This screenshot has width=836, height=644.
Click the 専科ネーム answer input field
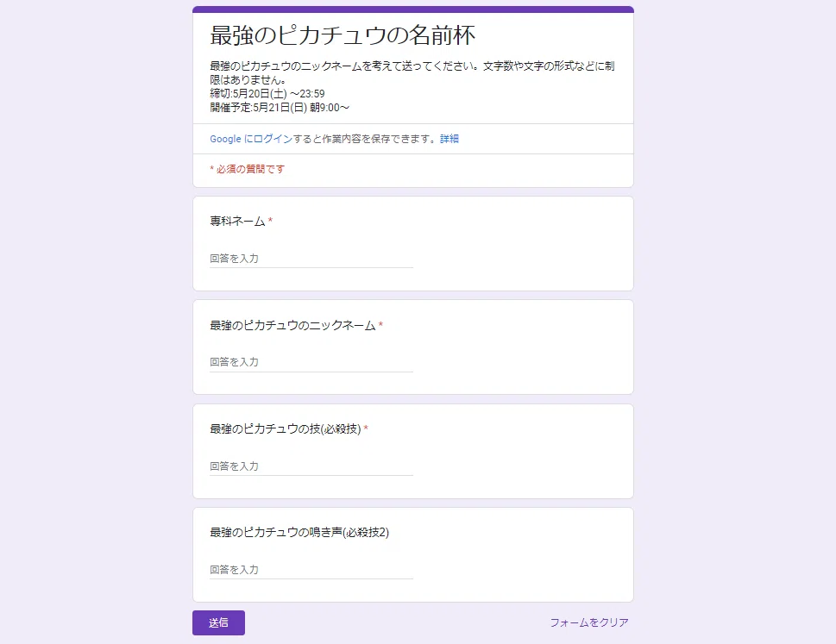(311, 259)
